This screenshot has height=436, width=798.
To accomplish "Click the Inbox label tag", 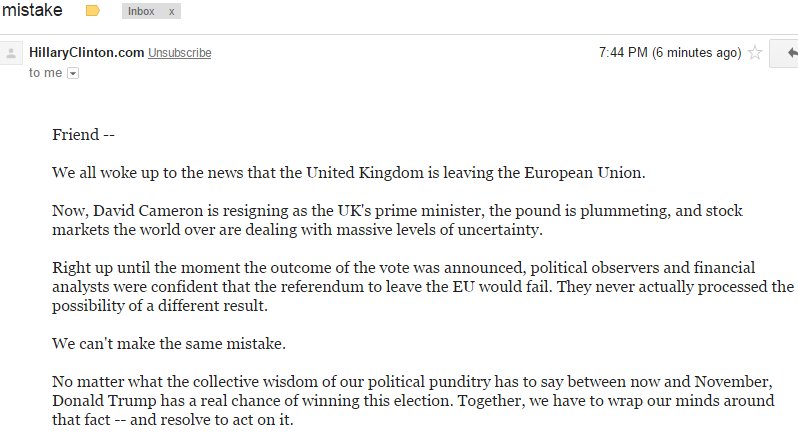I will click(142, 12).
